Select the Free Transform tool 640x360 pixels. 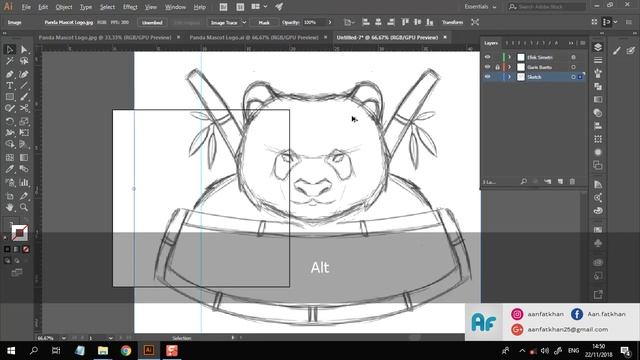tap(24, 133)
